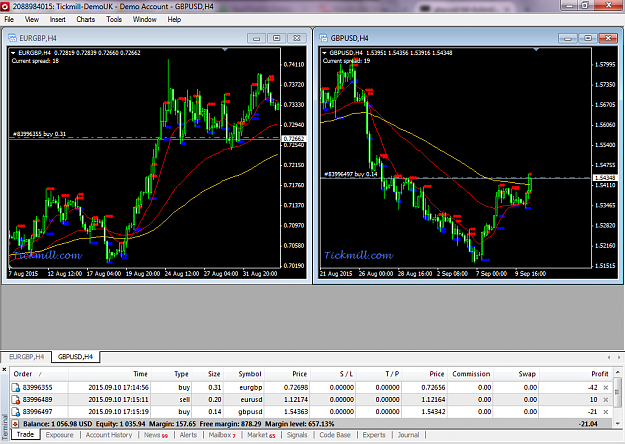Sort orders by Profit column header

[575, 374]
